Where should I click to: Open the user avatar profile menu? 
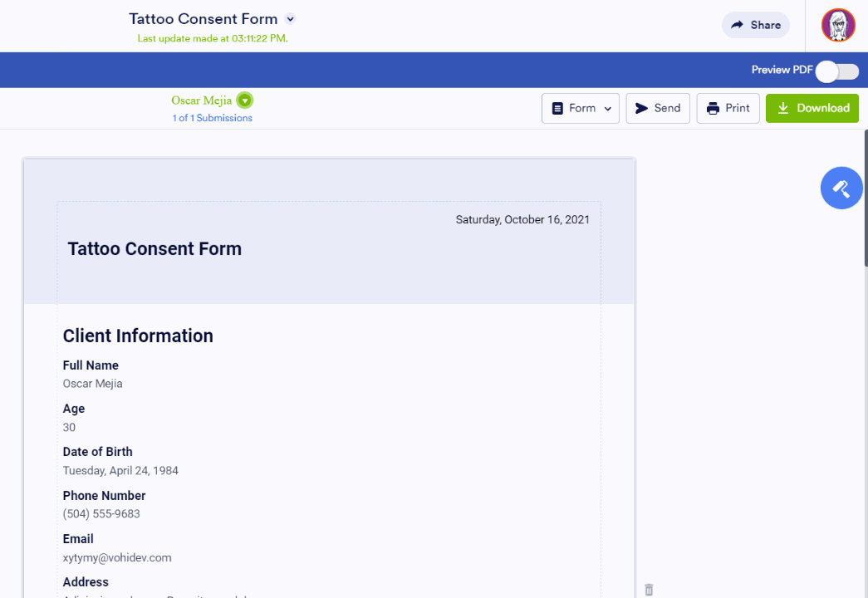pyautogui.click(x=838, y=26)
